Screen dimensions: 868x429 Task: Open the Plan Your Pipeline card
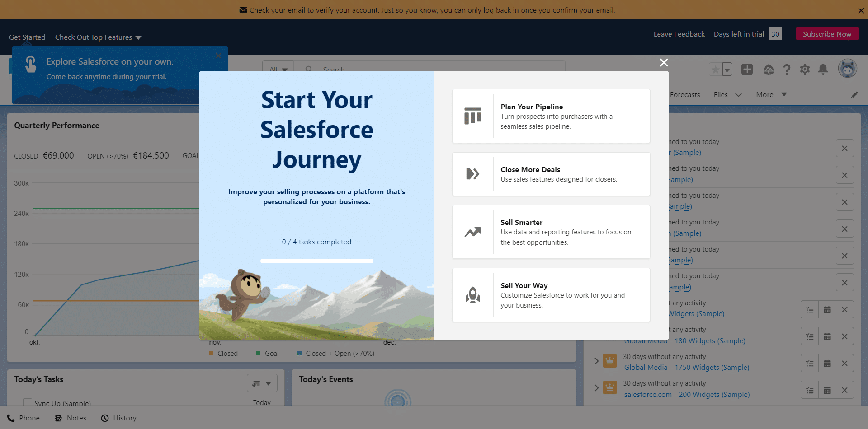tap(551, 116)
